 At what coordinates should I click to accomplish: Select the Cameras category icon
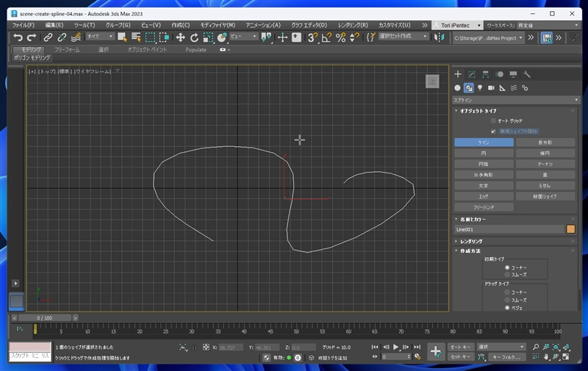click(491, 87)
